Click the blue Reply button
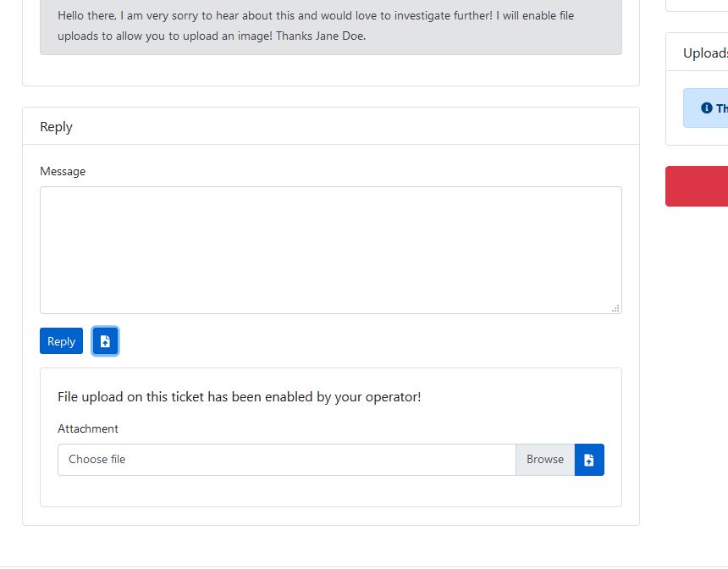The image size is (728, 569). (61, 341)
